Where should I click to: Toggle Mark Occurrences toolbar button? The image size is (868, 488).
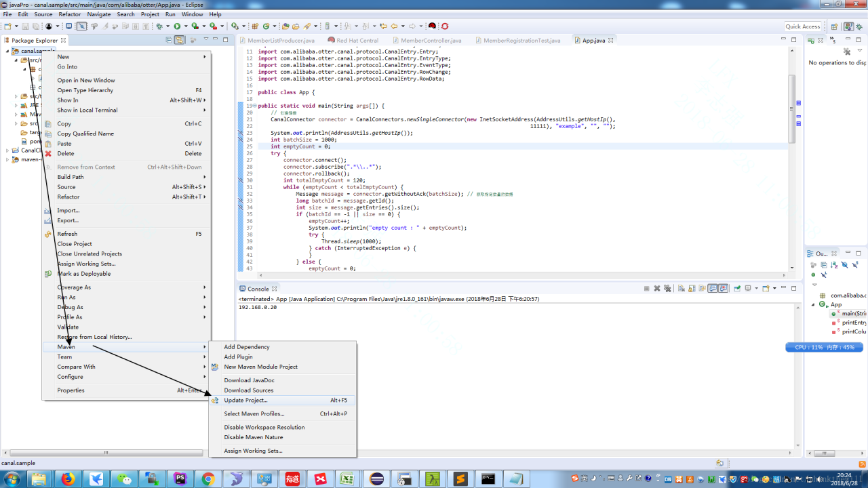coord(105,26)
